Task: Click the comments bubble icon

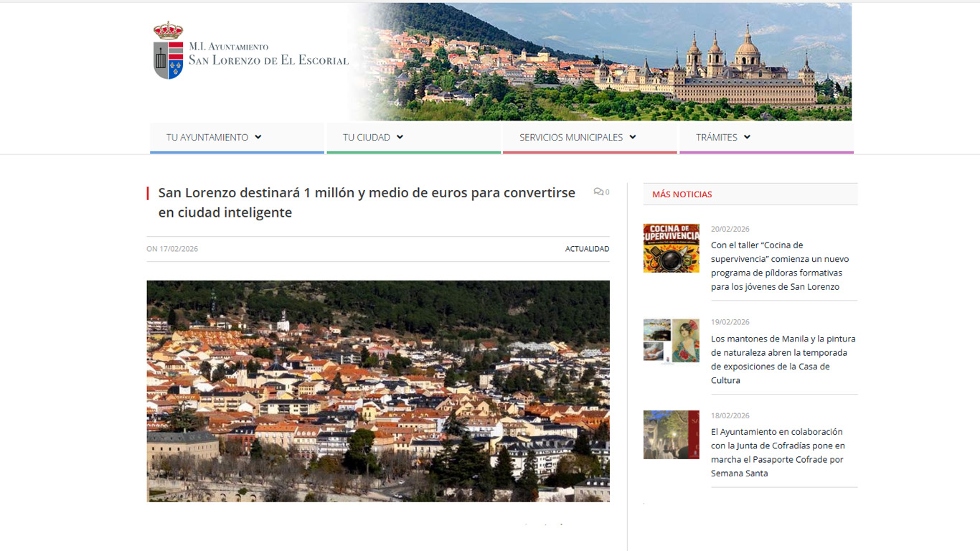Action: pos(598,192)
